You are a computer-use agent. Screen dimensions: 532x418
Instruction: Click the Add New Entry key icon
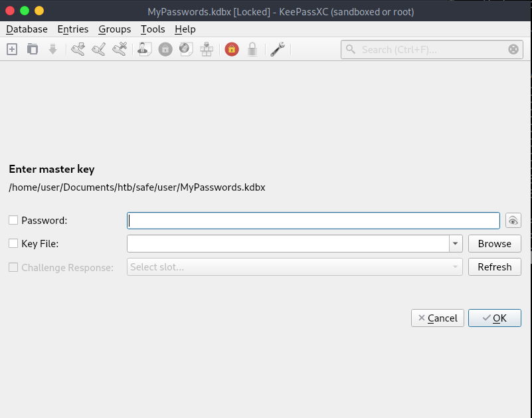click(x=78, y=49)
